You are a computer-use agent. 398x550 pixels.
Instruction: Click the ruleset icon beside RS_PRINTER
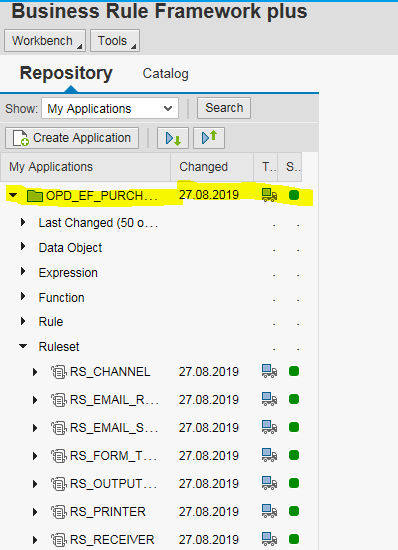(x=59, y=512)
